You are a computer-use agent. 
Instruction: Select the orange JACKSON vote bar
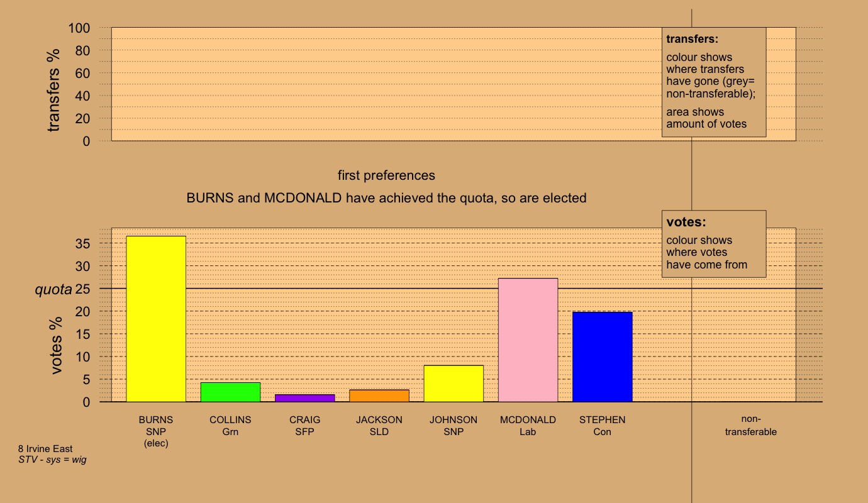[x=379, y=395]
